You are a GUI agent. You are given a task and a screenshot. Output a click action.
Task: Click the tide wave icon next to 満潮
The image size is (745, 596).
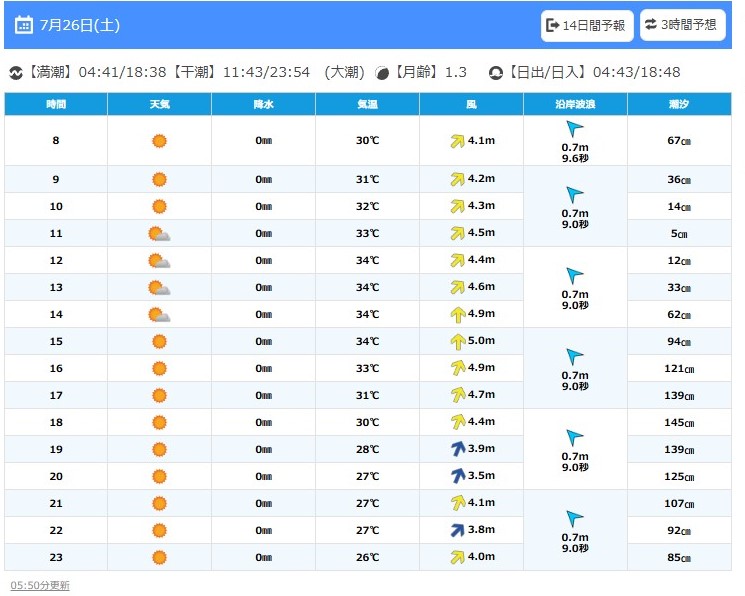[x=16, y=73]
